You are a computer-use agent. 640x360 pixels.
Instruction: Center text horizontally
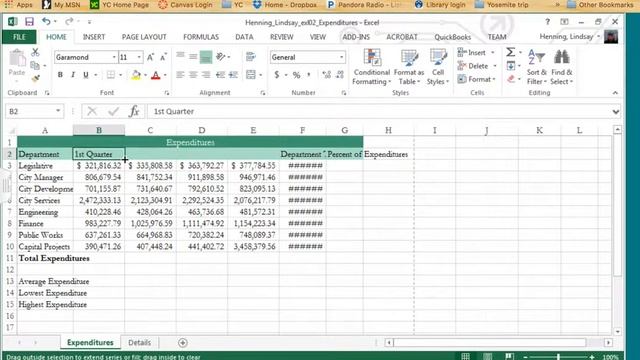coord(193,75)
